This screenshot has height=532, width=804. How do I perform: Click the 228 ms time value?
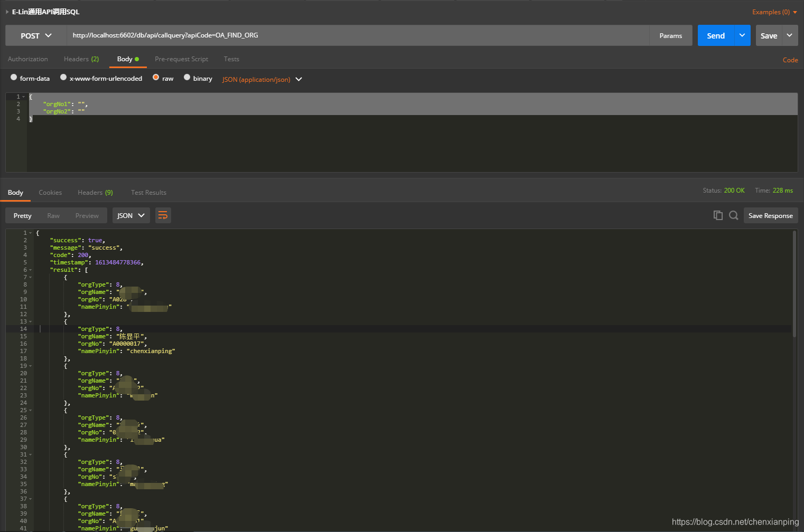pos(783,191)
